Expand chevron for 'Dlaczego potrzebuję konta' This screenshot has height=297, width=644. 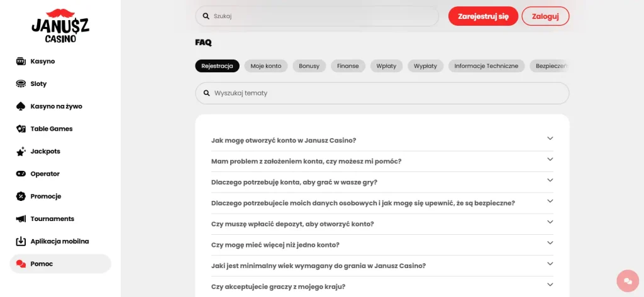[550, 180]
